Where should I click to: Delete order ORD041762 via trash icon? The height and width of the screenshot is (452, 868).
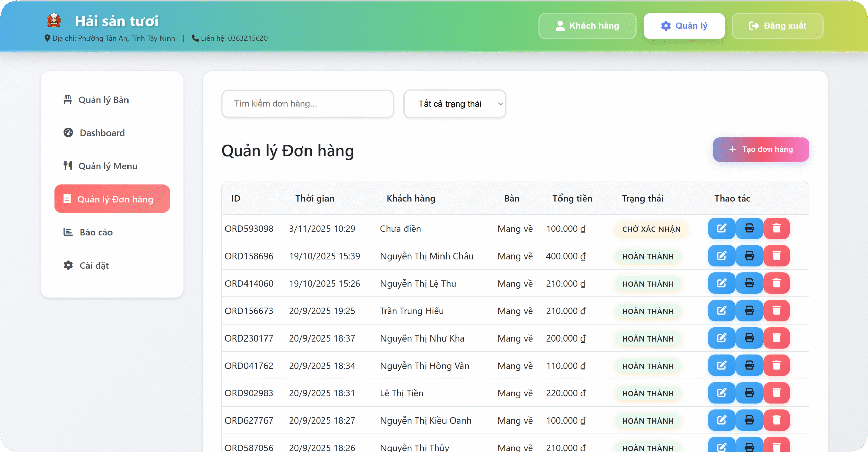(776, 366)
